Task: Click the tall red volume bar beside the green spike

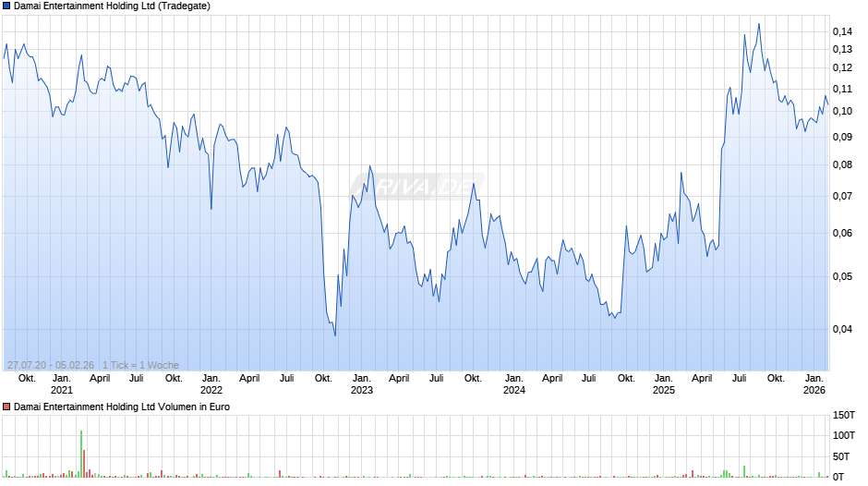Action: point(84,463)
